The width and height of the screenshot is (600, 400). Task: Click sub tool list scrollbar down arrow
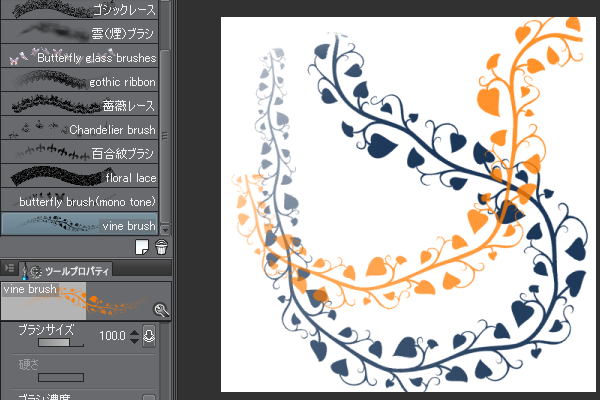pos(165,230)
